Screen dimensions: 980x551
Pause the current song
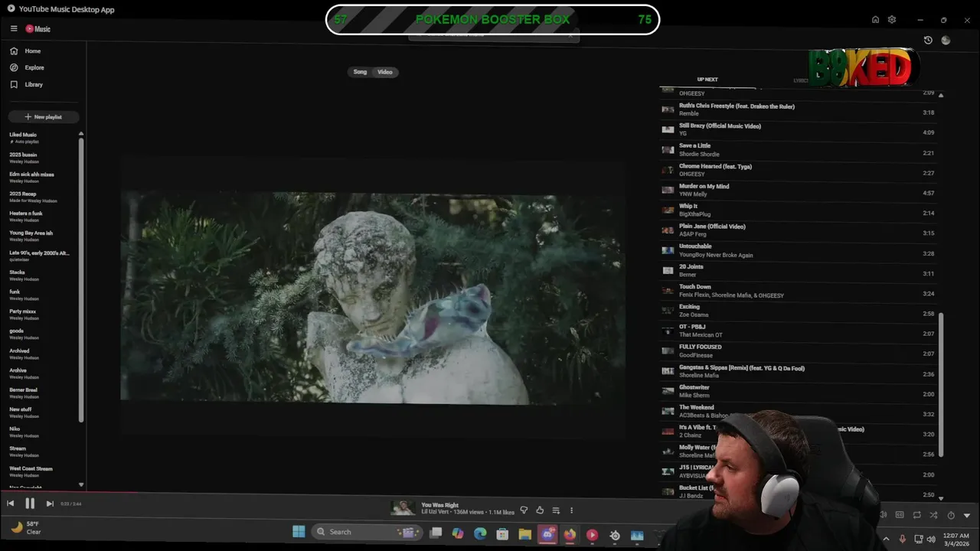click(30, 504)
